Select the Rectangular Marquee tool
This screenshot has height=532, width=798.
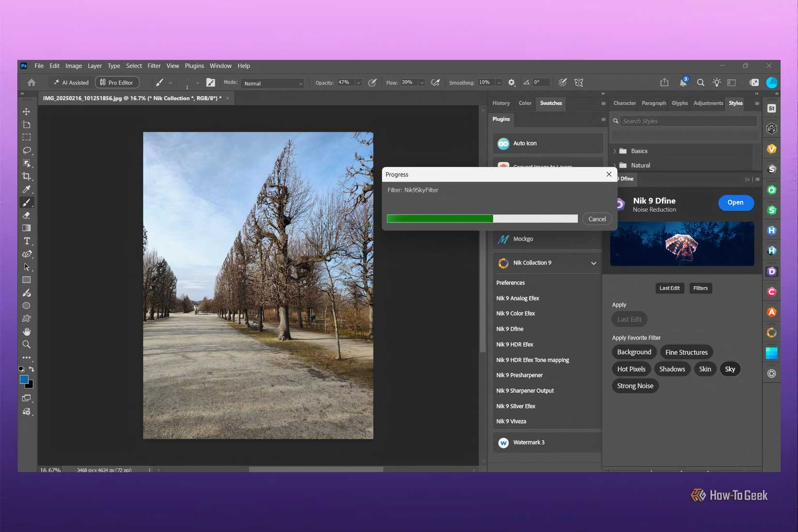[x=27, y=137]
